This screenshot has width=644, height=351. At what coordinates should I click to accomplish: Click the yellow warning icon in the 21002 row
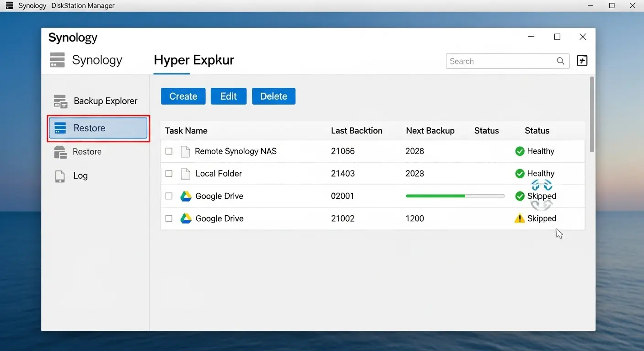519,218
